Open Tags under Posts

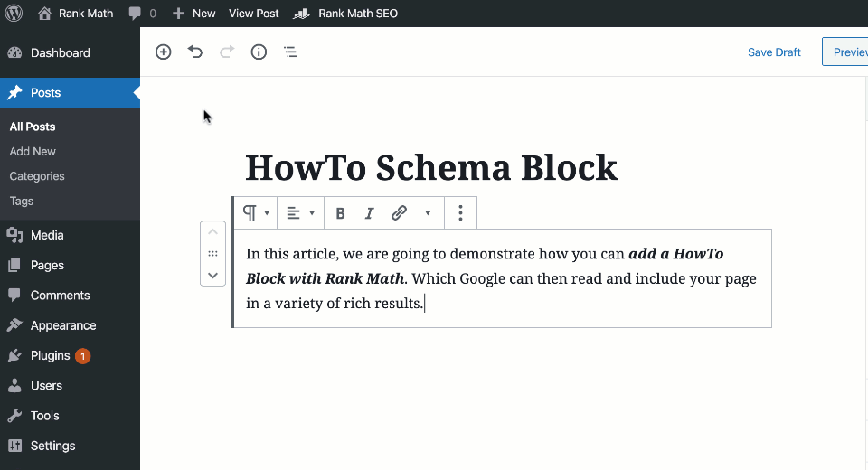(22, 201)
